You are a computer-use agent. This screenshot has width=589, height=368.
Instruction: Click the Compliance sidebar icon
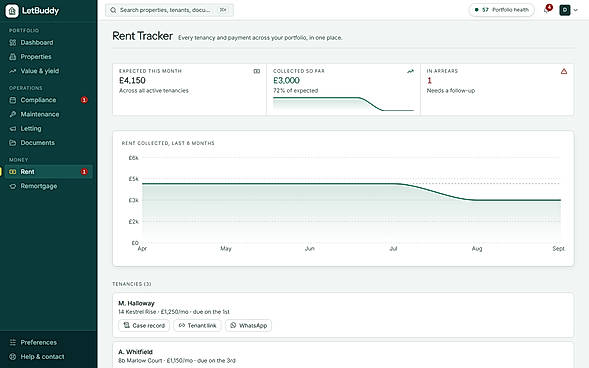(13, 100)
